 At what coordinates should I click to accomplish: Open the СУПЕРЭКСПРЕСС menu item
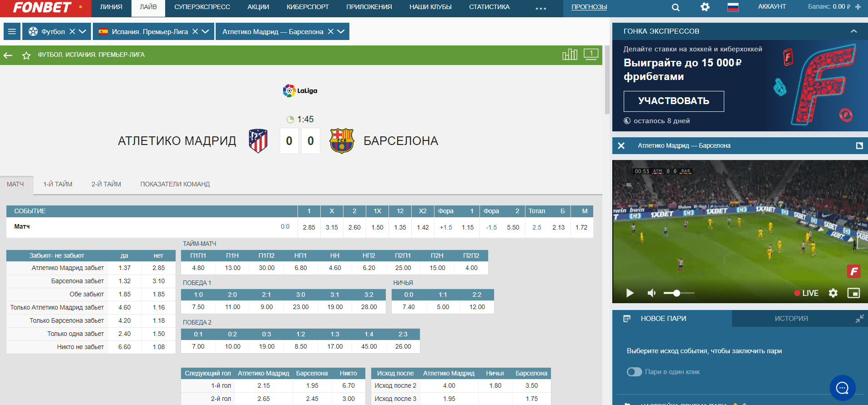tap(202, 7)
